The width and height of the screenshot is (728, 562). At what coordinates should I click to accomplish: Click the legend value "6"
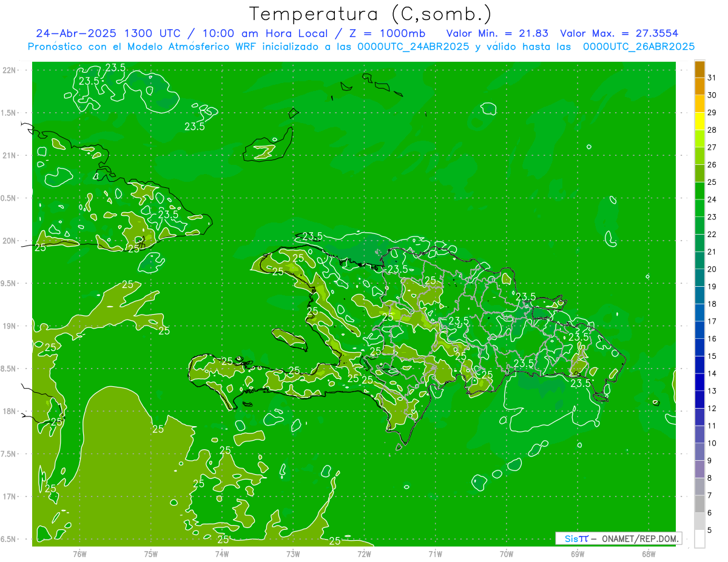tap(710, 513)
